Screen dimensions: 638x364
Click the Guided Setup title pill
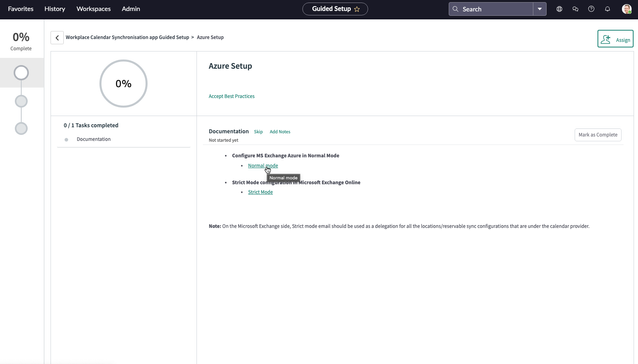335,9
